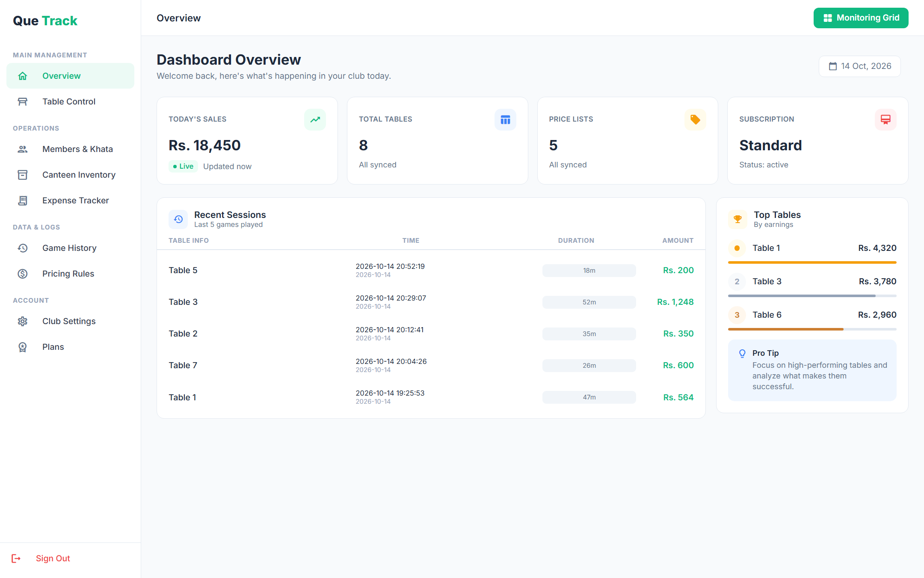Image resolution: width=924 pixels, height=578 pixels.
Task: Open Club Settings
Action: pyautogui.click(x=70, y=321)
